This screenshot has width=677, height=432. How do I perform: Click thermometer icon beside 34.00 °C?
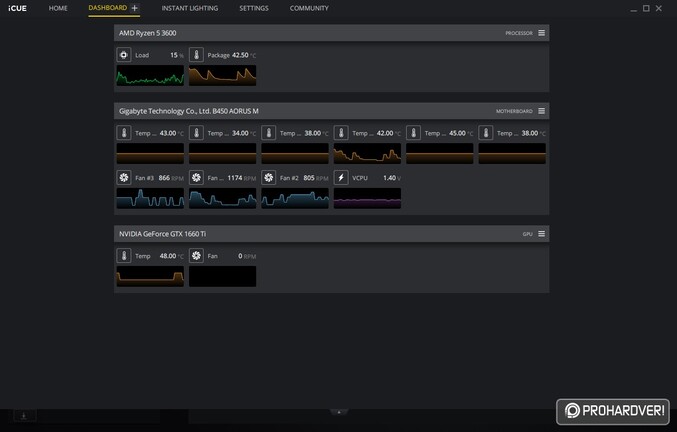tap(196, 133)
